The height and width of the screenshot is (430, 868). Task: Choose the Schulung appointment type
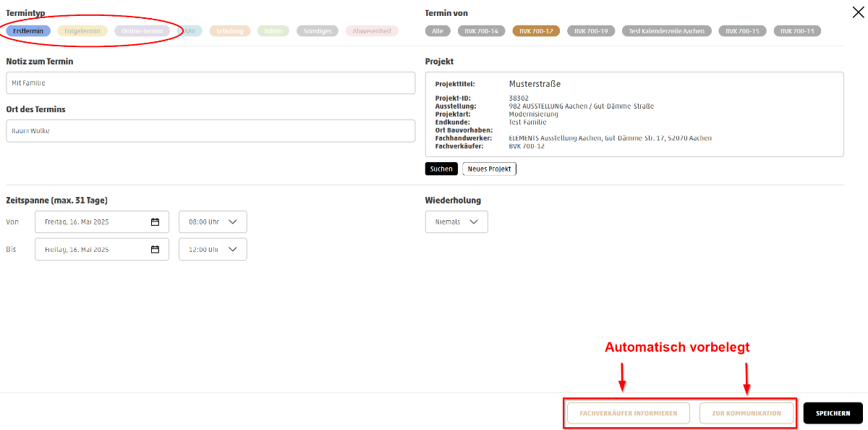230,31
